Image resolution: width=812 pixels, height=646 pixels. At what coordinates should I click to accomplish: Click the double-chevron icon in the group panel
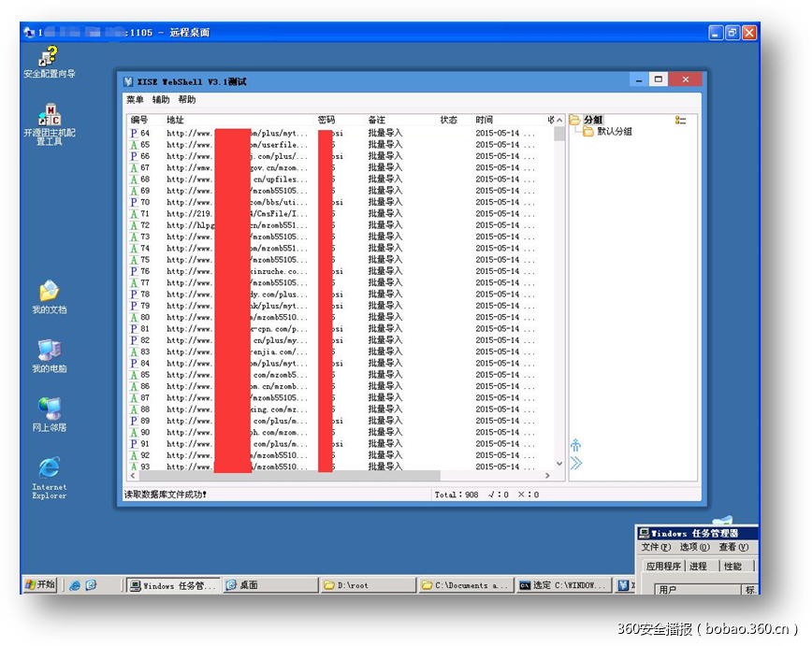pyautogui.click(x=576, y=463)
